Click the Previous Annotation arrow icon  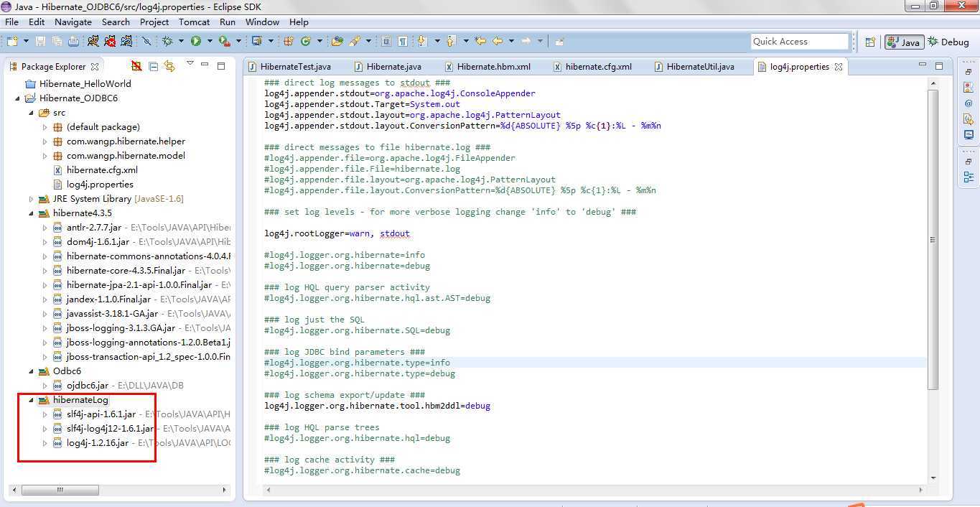pos(451,42)
